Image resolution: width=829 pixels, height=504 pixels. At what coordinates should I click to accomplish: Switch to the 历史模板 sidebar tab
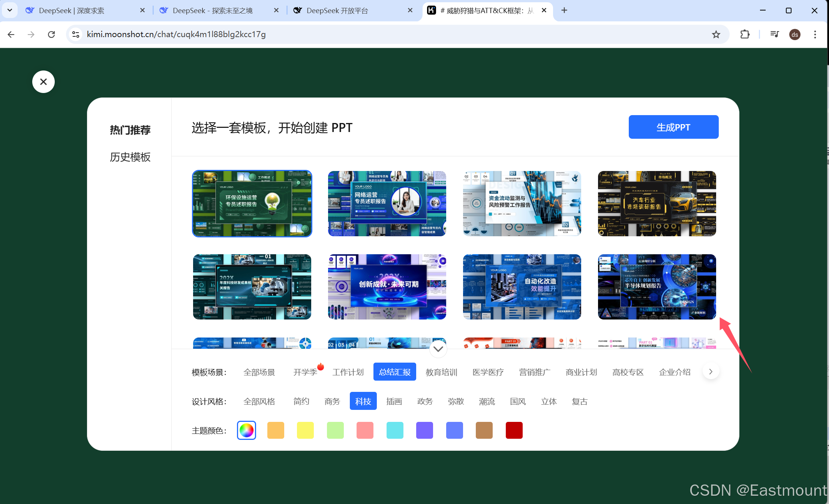pos(130,157)
